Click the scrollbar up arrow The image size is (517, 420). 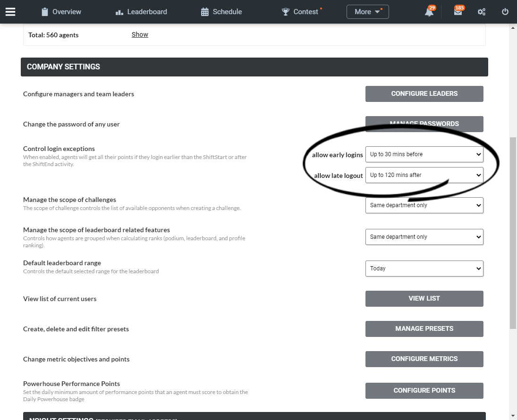(x=513, y=28)
